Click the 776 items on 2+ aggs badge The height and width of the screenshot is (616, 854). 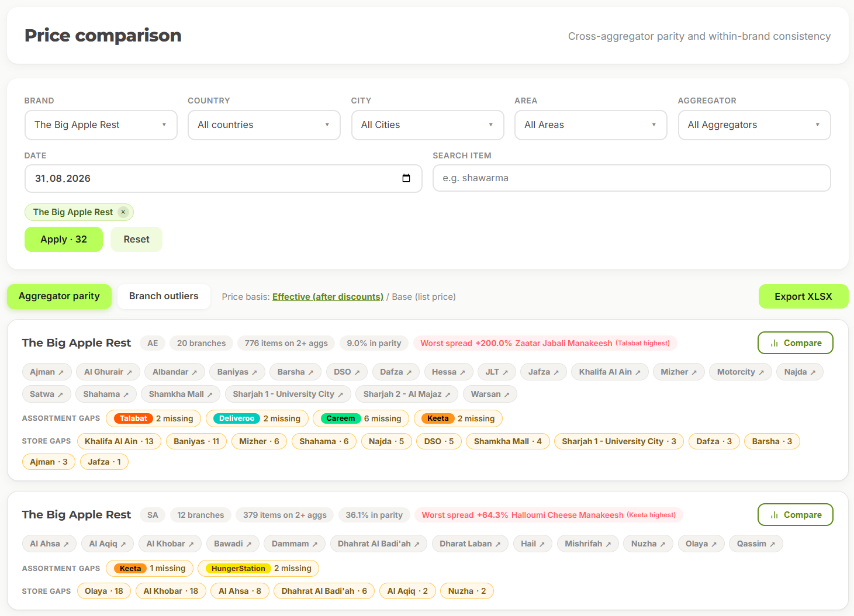pyautogui.click(x=286, y=343)
